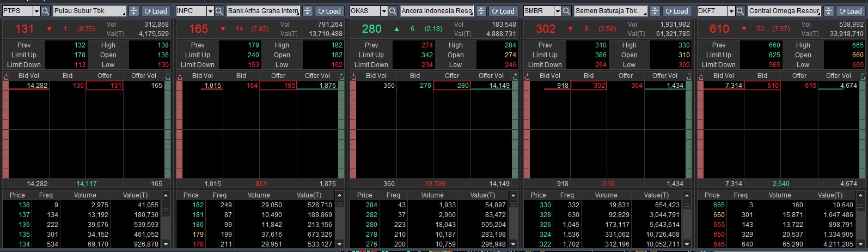
Task: Load the SMBR order book
Action: 677,11
